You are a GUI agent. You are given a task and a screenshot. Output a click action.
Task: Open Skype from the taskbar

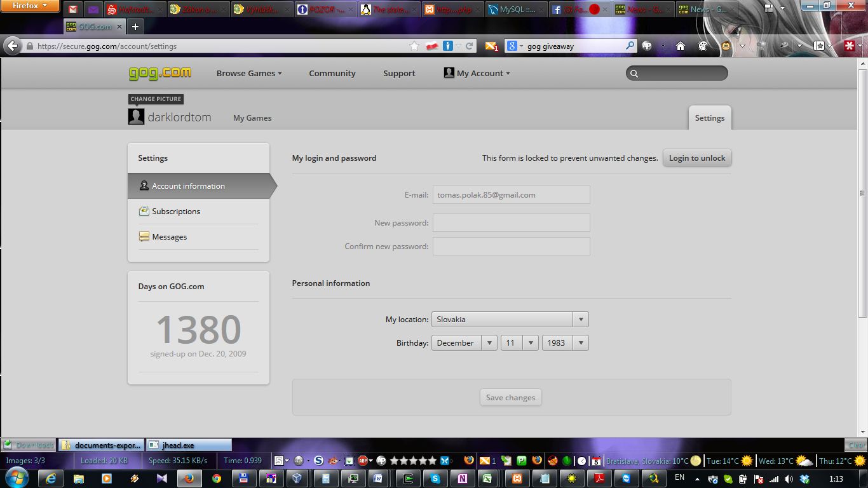click(435, 478)
